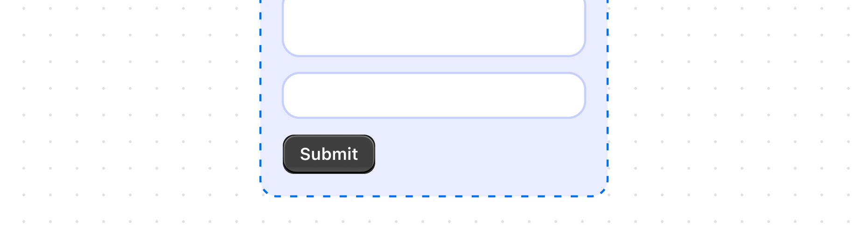Focus the large upper text box
868x230 pixels.
pyautogui.click(x=434, y=26)
